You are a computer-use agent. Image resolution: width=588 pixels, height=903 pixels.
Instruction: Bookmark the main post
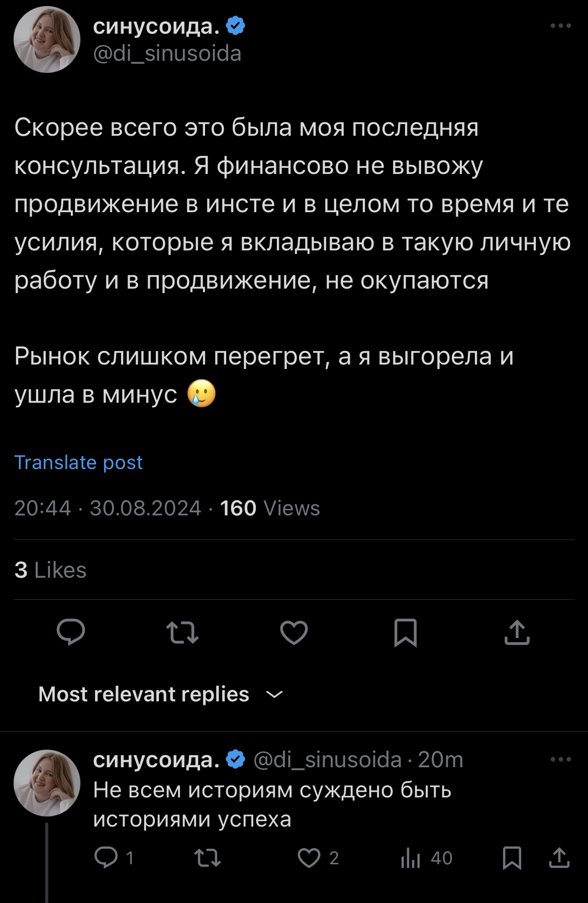coord(406,632)
